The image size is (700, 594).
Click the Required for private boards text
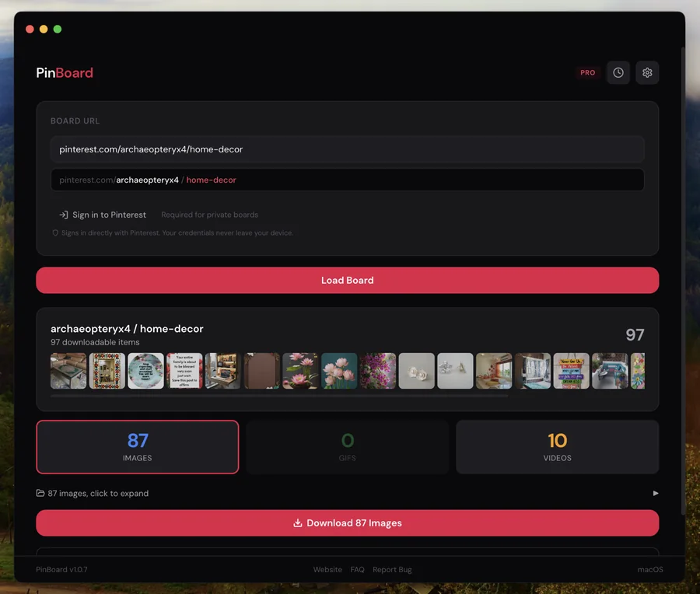click(x=209, y=215)
